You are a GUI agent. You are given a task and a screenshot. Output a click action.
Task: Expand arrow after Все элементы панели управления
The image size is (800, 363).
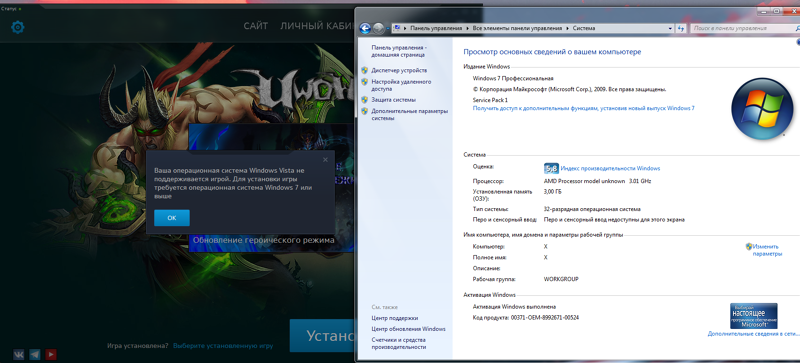tap(567, 29)
